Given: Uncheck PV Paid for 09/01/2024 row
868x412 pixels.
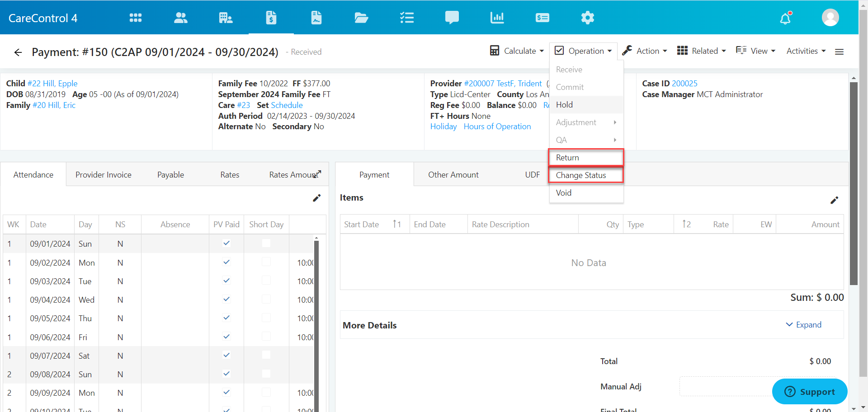Looking at the screenshot, I should [226, 243].
